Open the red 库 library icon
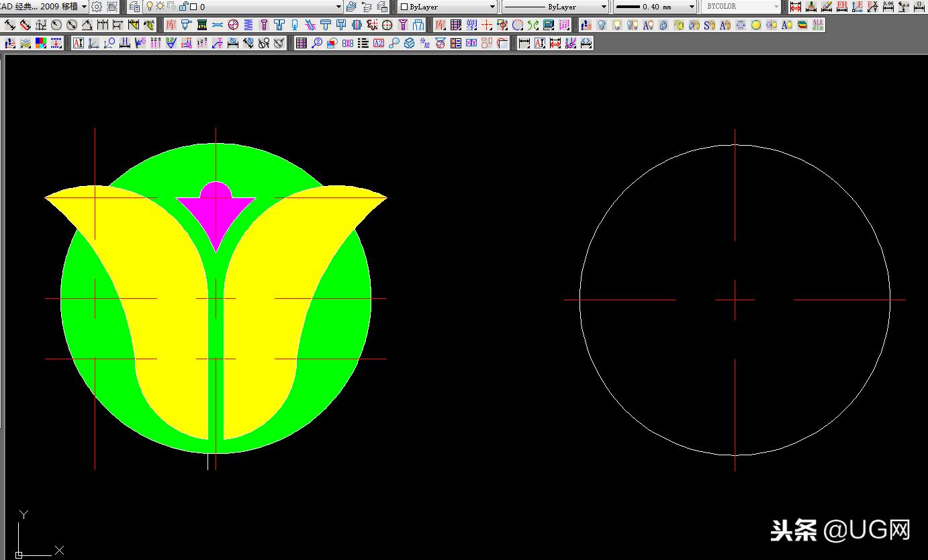 point(171,26)
